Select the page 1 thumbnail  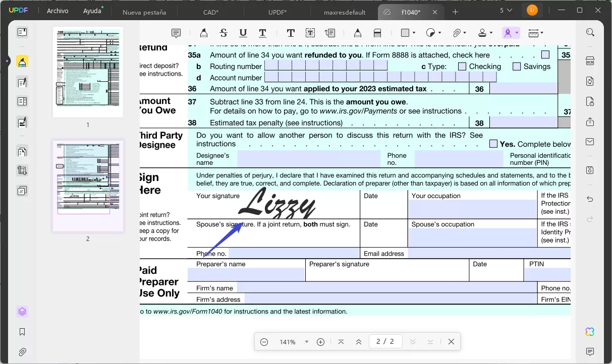pos(88,72)
